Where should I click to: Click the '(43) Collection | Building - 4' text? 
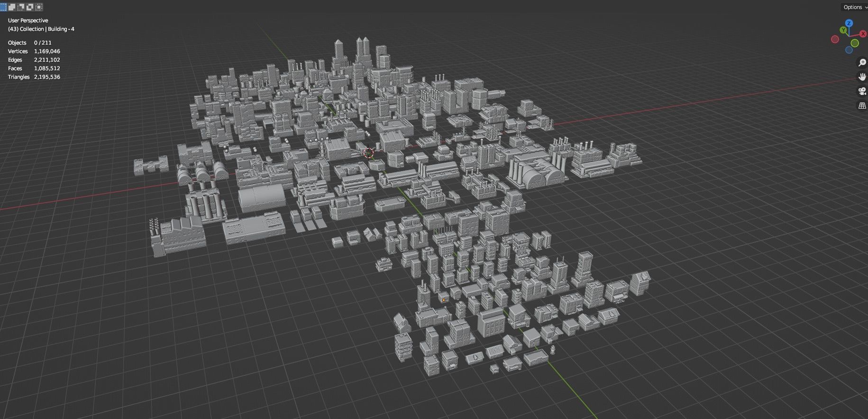coord(41,29)
